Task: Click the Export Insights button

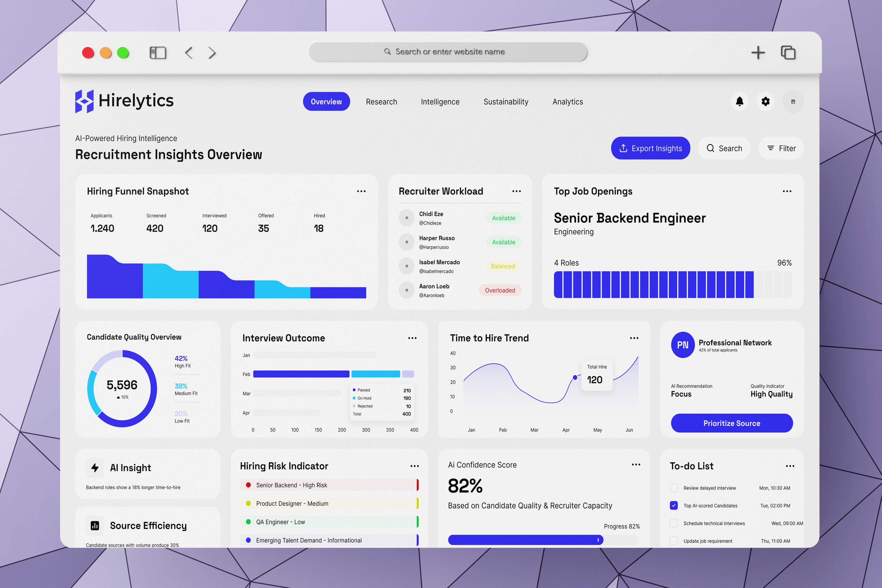Action: [650, 148]
